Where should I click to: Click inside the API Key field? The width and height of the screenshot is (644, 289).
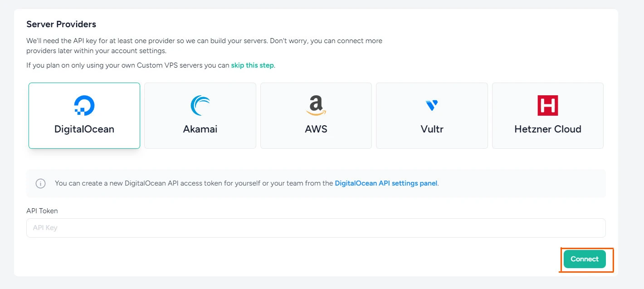click(x=316, y=228)
